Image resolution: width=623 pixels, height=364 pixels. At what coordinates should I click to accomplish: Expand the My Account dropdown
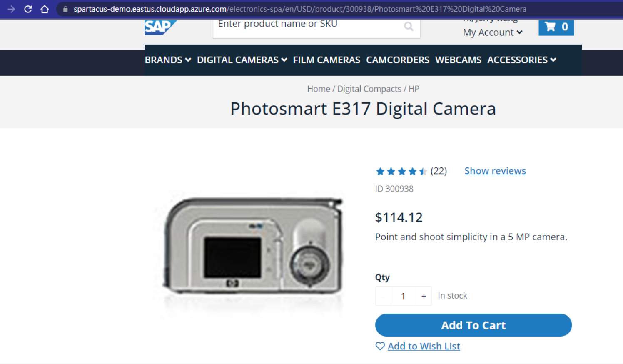pos(493,32)
